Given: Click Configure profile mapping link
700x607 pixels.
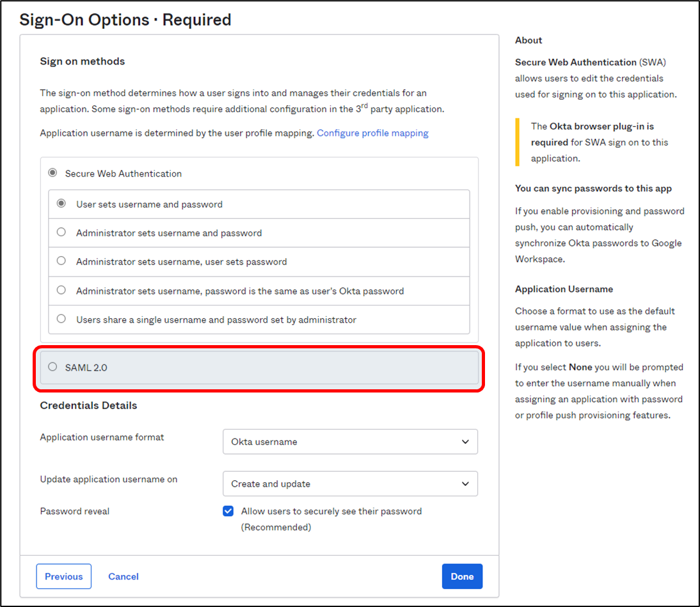Looking at the screenshot, I should (x=372, y=133).
